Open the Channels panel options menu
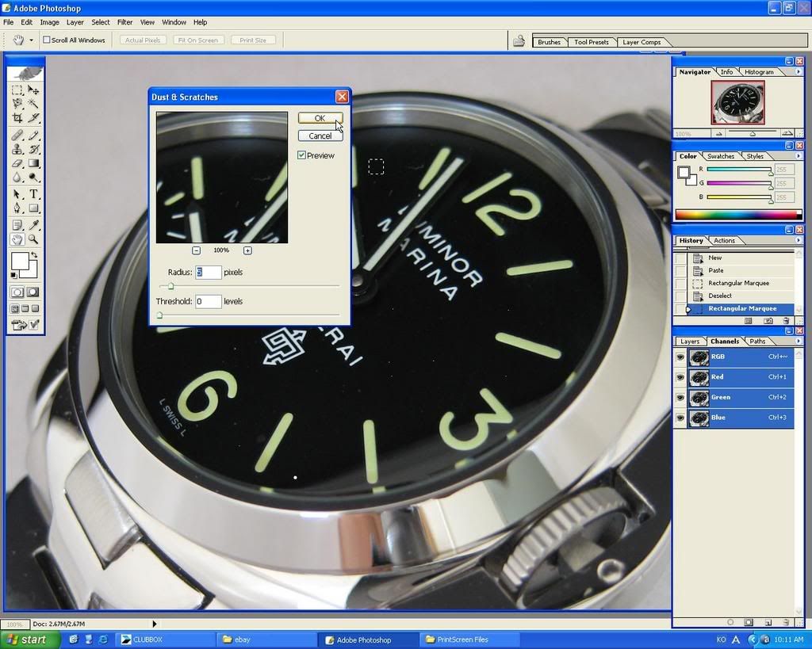 pos(798,341)
